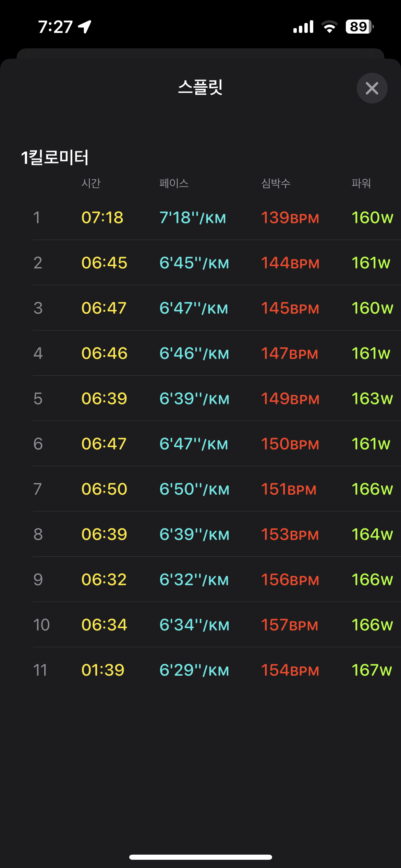Viewport: 401px width, 868px height.
Task: Tap the 페이스 column header
Action: [174, 183]
